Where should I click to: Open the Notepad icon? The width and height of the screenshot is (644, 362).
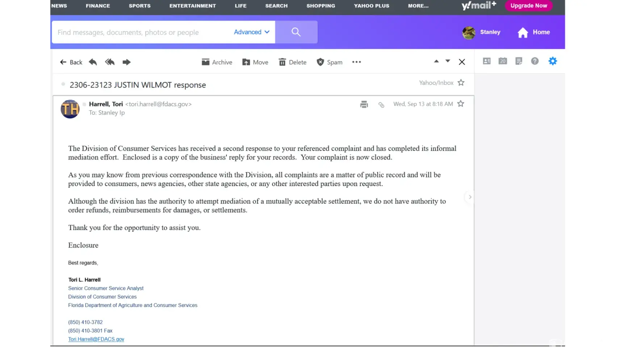point(519,61)
